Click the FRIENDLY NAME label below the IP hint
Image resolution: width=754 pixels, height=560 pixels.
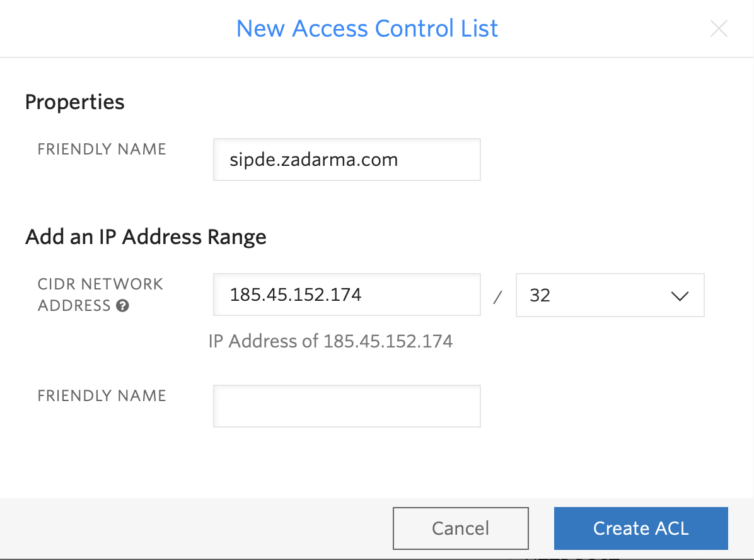101,396
